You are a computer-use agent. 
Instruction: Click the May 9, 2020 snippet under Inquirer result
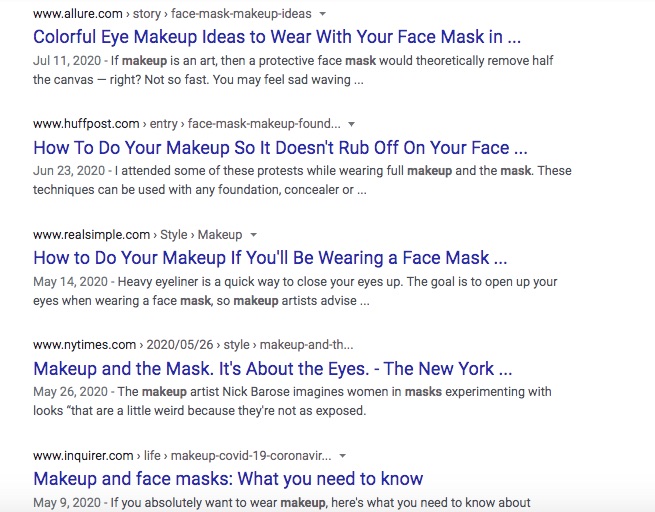(280, 502)
